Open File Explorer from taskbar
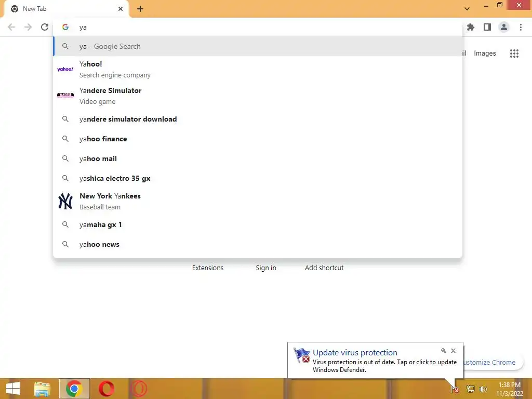Image resolution: width=532 pixels, height=399 pixels. (x=42, y=389)
